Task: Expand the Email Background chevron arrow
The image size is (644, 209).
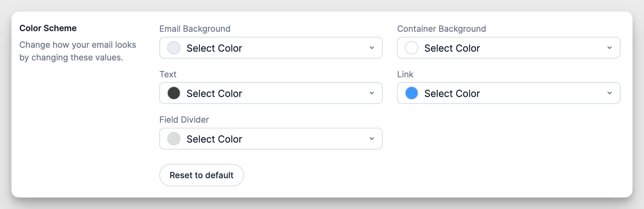Action: click(x=372, y=48)
